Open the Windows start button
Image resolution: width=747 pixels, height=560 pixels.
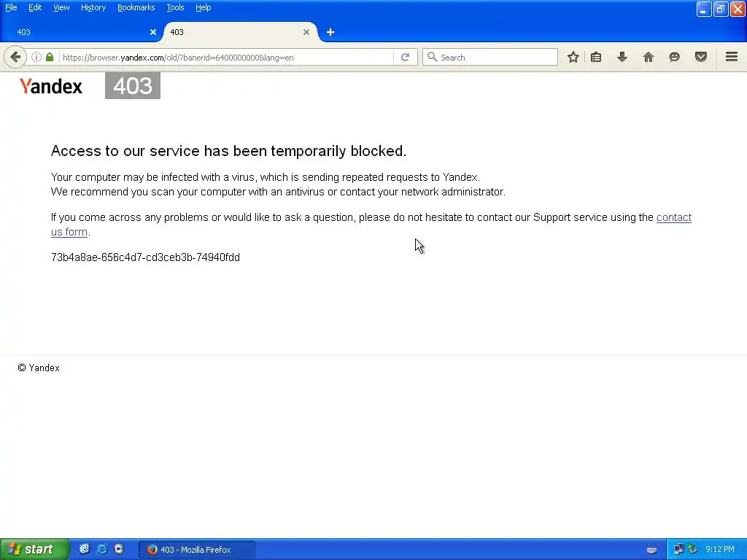tap(34, 549)
